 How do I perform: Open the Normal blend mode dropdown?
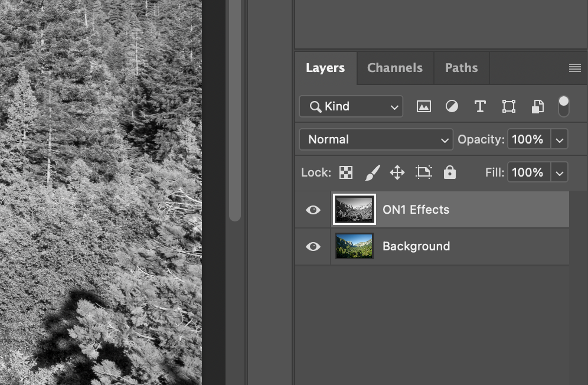(376, 139)
